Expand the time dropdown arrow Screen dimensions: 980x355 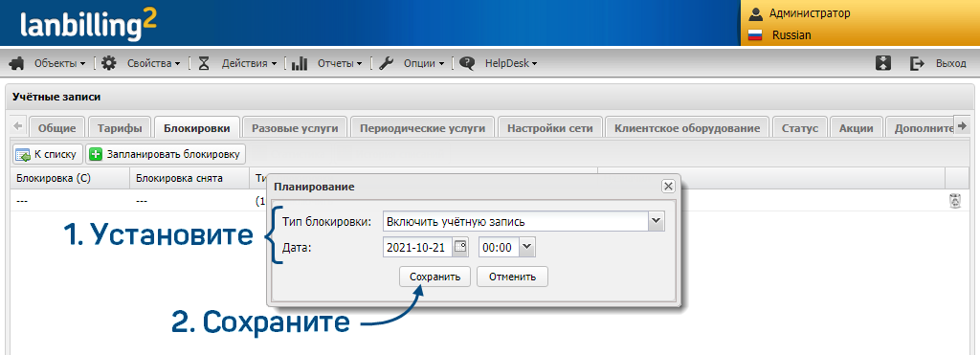527,247
